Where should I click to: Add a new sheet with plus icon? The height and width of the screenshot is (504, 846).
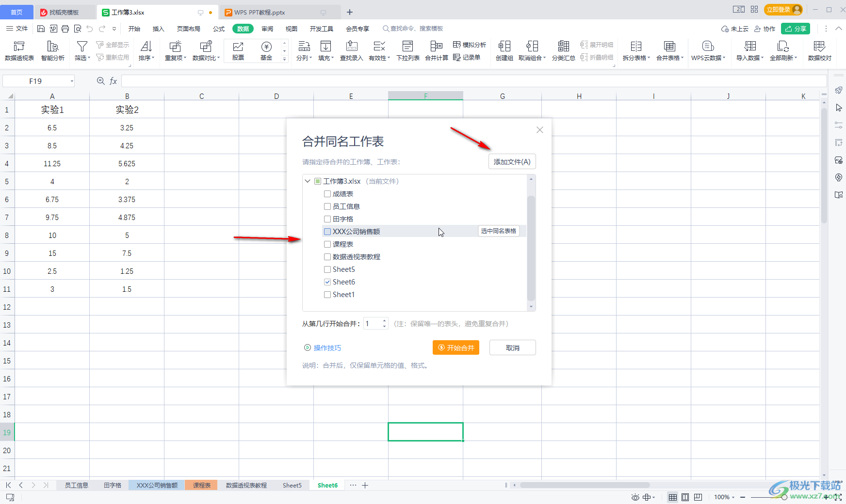pos(365,485)
